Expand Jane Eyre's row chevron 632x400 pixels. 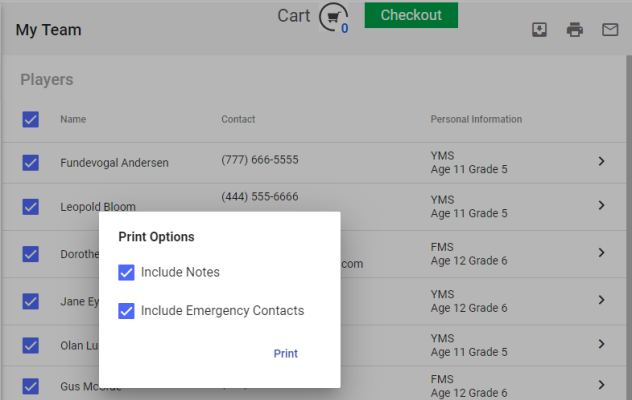tap(601, 299)
